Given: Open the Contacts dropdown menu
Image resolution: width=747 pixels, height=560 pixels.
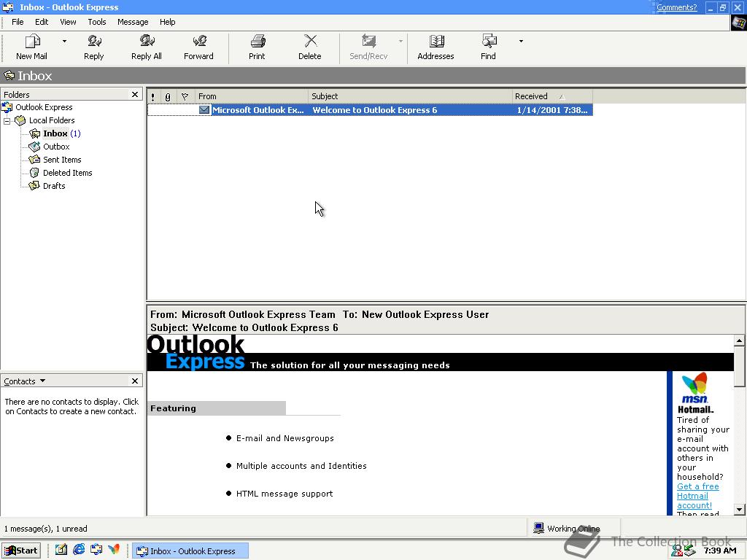Looking at the screenshot, I should pos(24,381).
